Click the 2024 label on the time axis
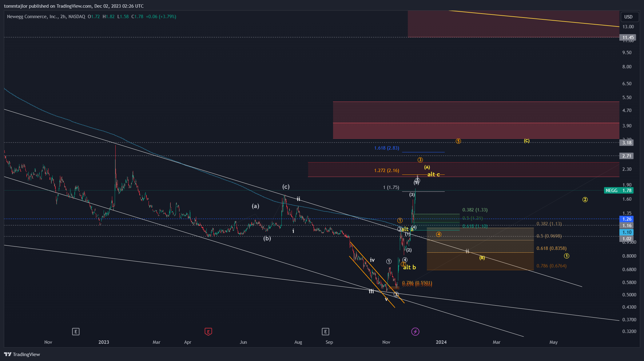644x361 pixels. 441,342
